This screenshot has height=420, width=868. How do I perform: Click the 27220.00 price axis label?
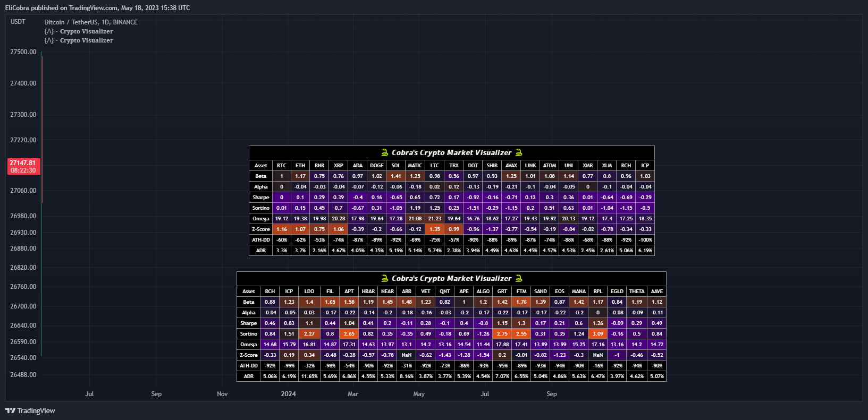23,140
